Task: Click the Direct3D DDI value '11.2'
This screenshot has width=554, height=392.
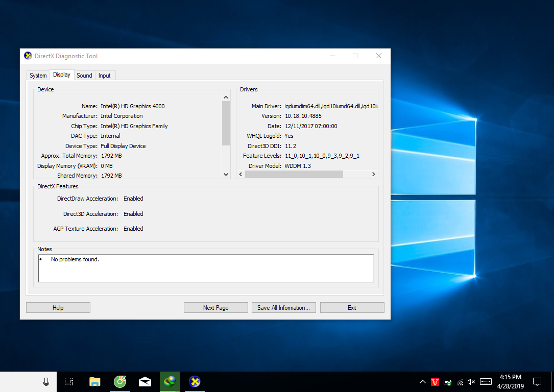Action: 291,146
